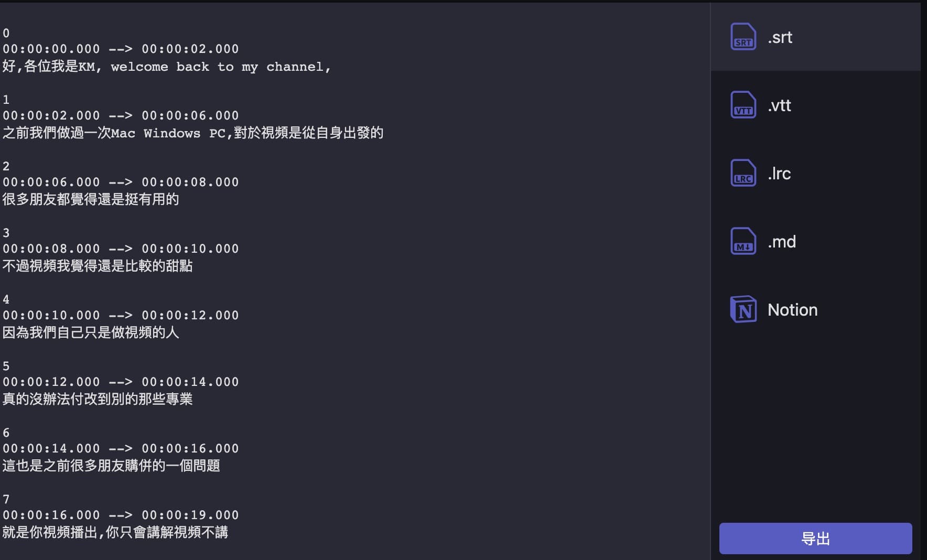Viewport: 927px width, 560px height.
Task: Click timestamp 00:00:14.000 --> 00:00:16.000
Action: [x=121, y=448]
